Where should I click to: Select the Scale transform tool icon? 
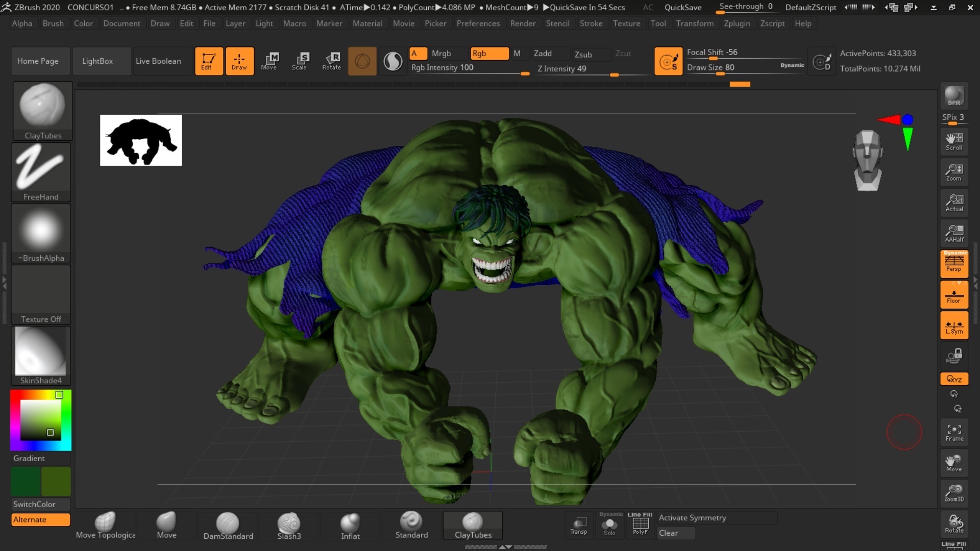point(300,61)
